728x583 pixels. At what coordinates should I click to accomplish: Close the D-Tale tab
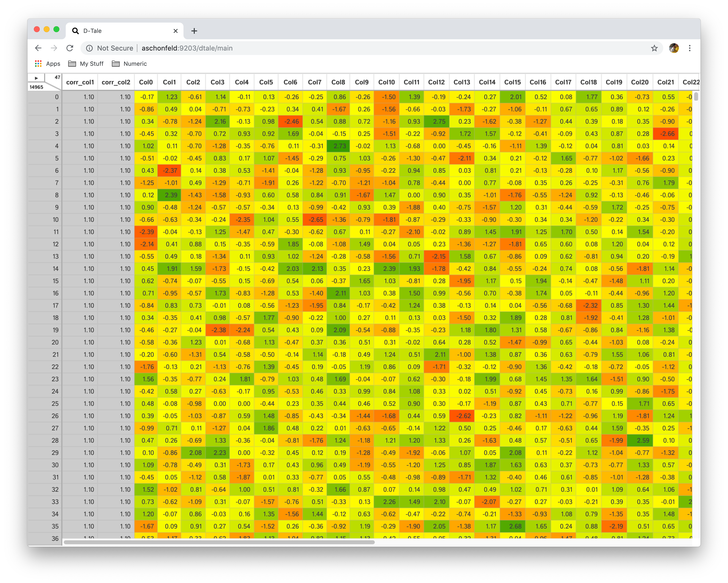(175, 31)
